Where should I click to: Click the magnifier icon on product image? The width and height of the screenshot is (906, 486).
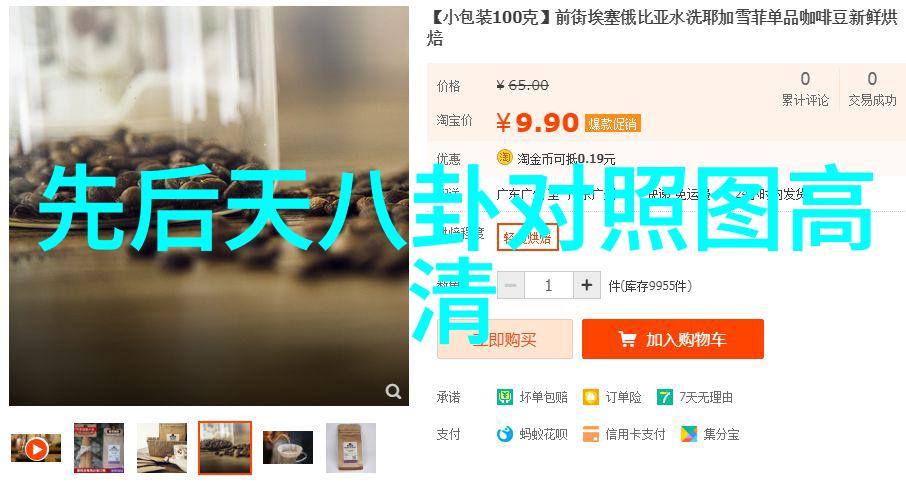pos(393,392)
